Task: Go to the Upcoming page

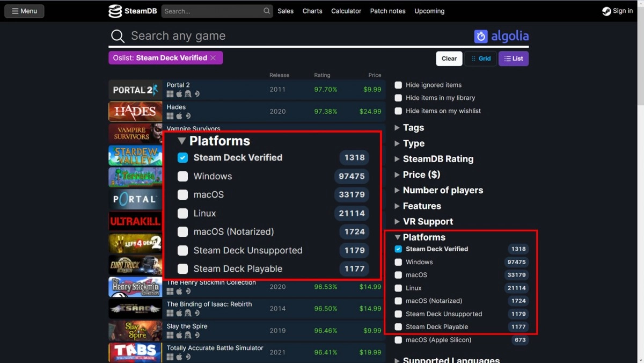Action: coord(429,11)
